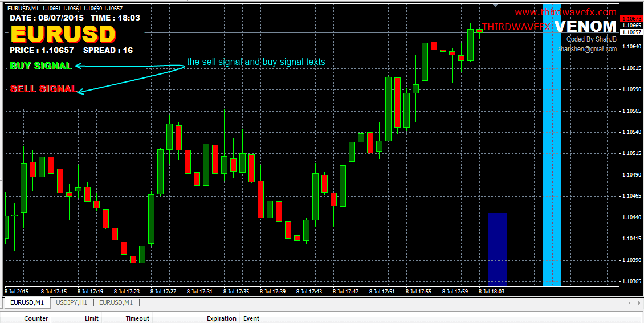Select the white VENOM logo text
644x323 pixels.
[x=585, y=26]
